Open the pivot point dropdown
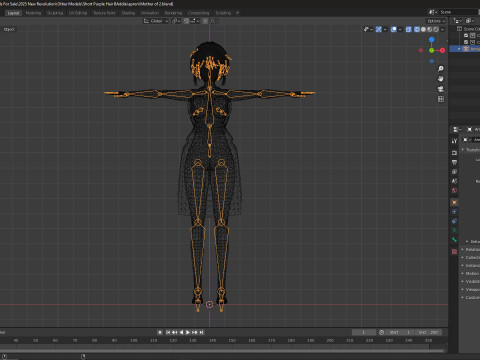Viewport: 480px width, 360px height. (176, 21)
